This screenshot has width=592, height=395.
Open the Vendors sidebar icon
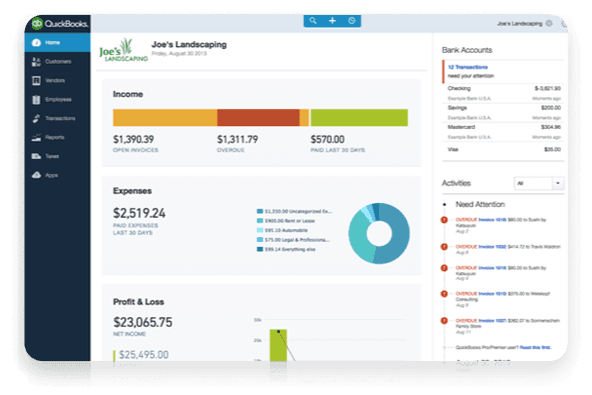tap(36, 80)
